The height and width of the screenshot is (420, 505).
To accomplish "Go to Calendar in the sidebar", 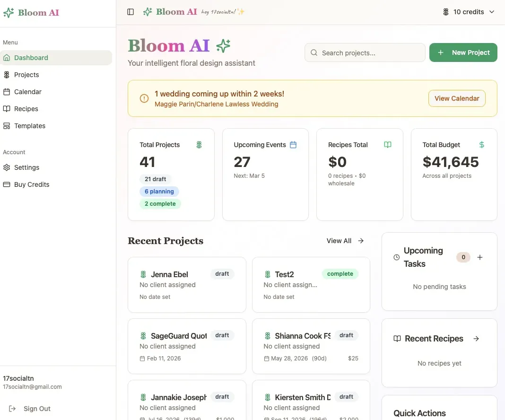I will click(56, 92).
